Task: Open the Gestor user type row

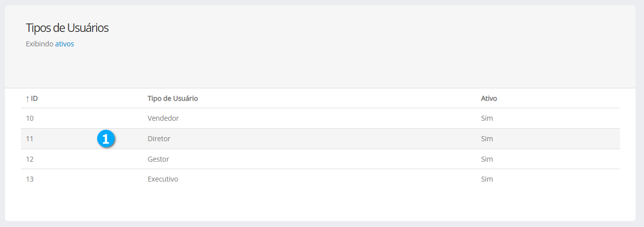Action: tap(158, 159)
